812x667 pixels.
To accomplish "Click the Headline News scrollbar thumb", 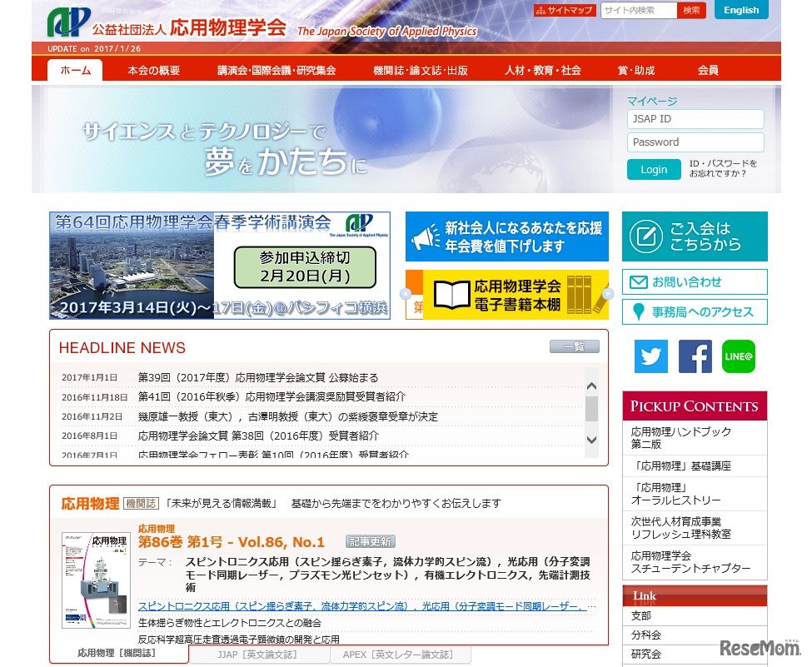I will (591, 409).
